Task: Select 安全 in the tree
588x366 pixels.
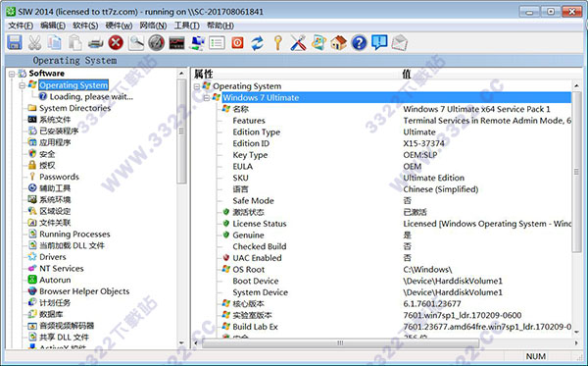Action: 47,154
